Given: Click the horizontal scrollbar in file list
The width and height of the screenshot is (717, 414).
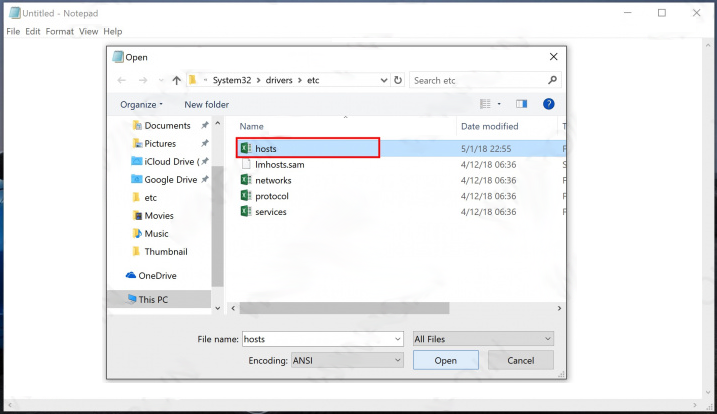Looking at the screenshot, I should point(344,308).
